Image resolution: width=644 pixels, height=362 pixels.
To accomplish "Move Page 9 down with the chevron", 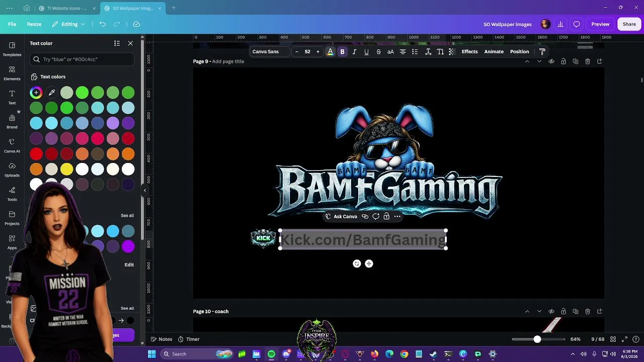I will click(539, 61).
